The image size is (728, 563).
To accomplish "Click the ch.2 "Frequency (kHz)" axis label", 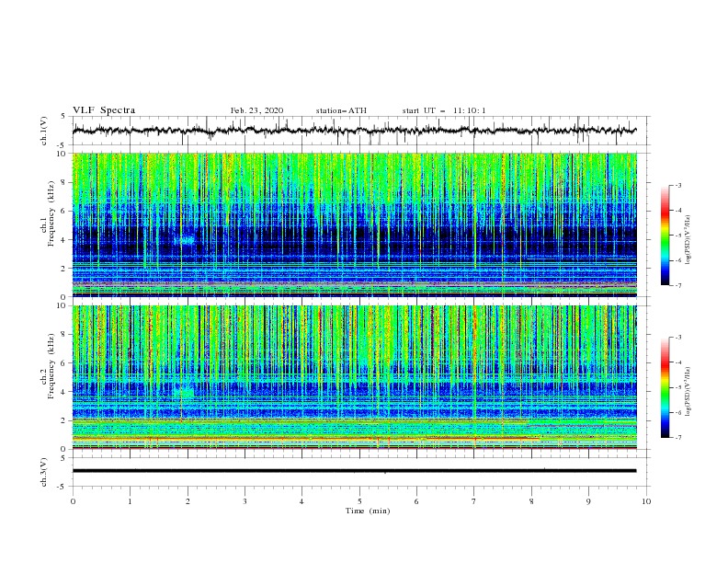I will [51, 365].
